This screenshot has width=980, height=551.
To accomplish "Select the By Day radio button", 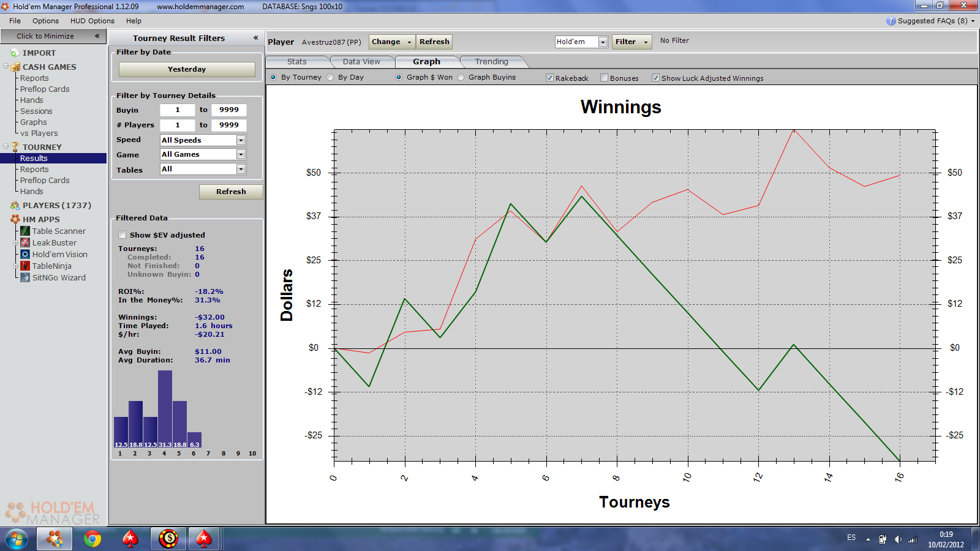I will (x=330, y=77).
